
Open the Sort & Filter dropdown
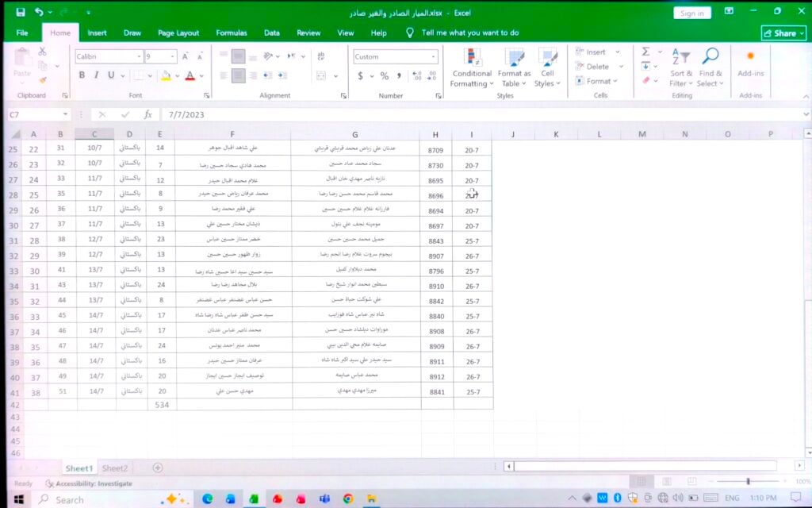[x=680, y=68]
